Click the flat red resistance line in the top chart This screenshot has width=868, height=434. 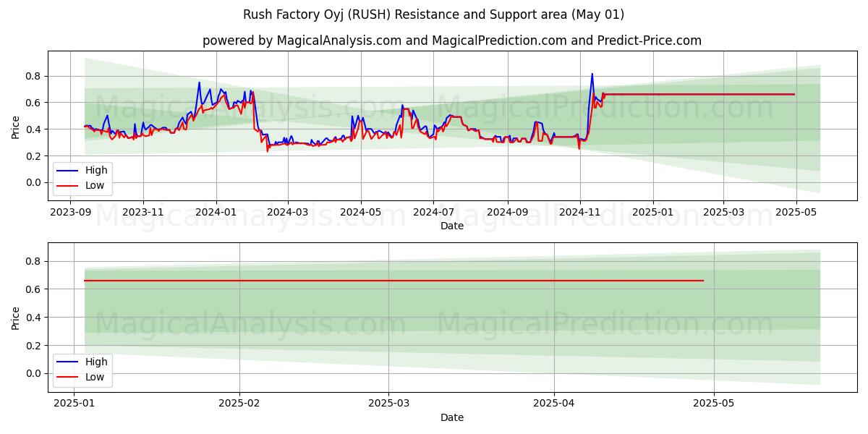[699, 94]
